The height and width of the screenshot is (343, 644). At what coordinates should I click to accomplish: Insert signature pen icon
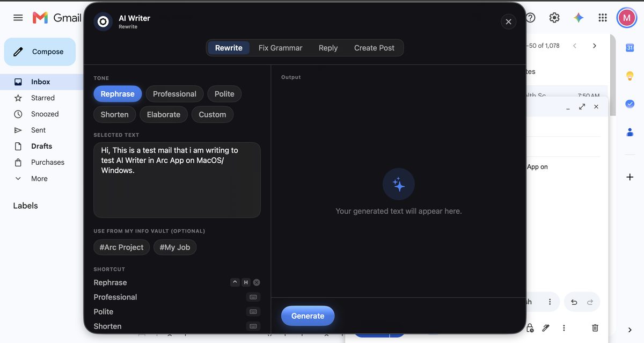(x=546, y=328)
